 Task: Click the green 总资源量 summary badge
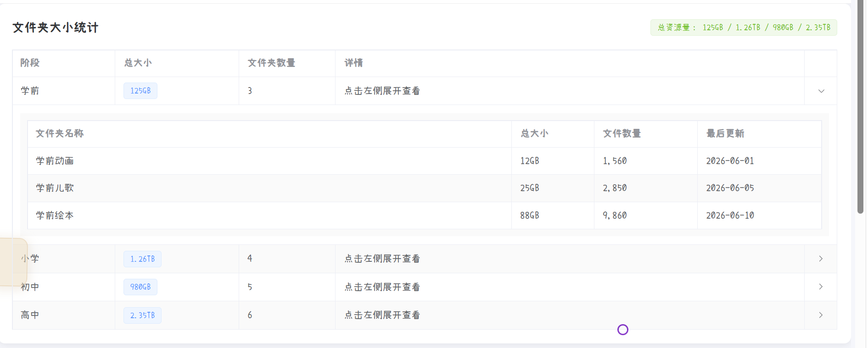click(744, 28)
